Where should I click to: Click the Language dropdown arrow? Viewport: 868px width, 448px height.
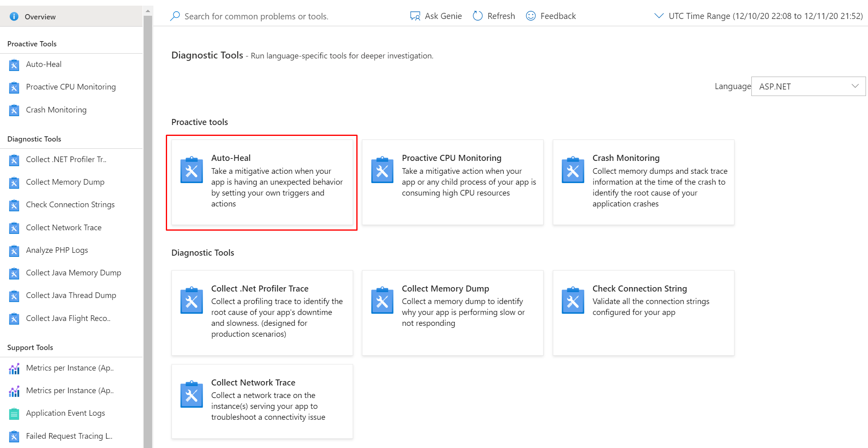(x=855, y=86)
